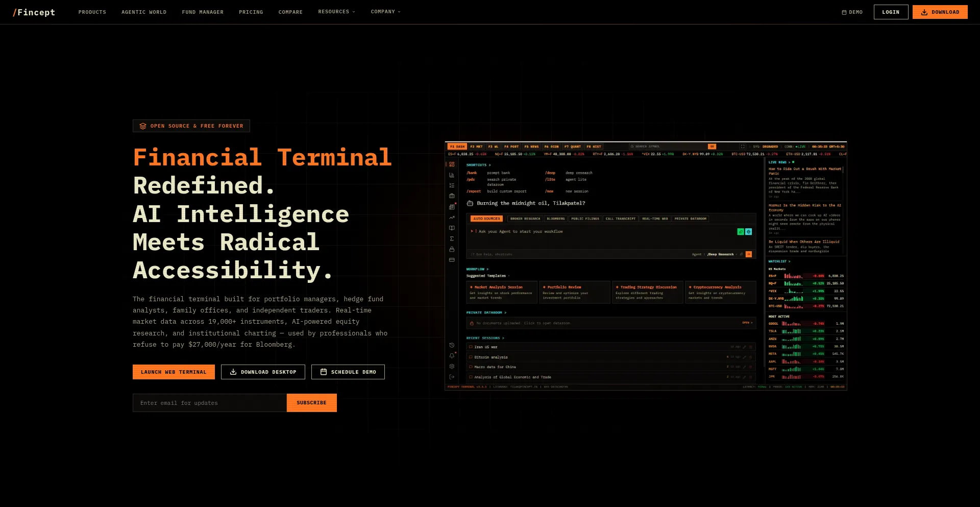Image resolution: width=980 pixels, height=507 pixels.
Task: Open the history clock icon in terminal sidebar
Action: coord(452,345)
